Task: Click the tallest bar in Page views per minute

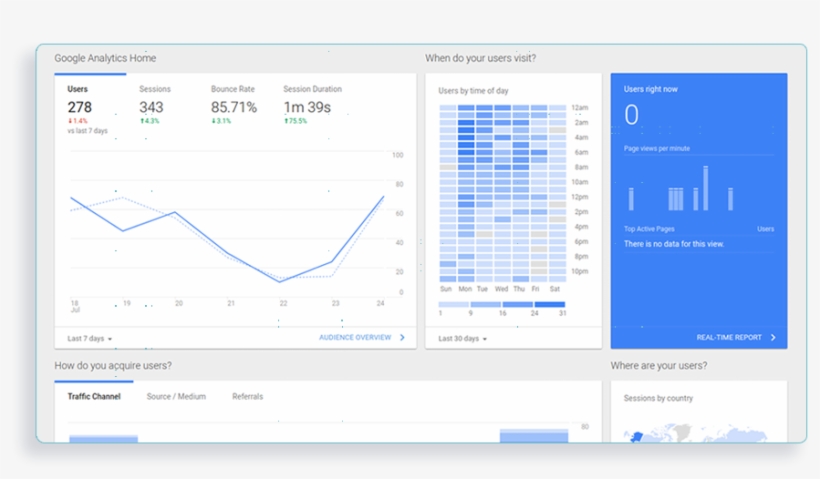Action: point(706,188)
